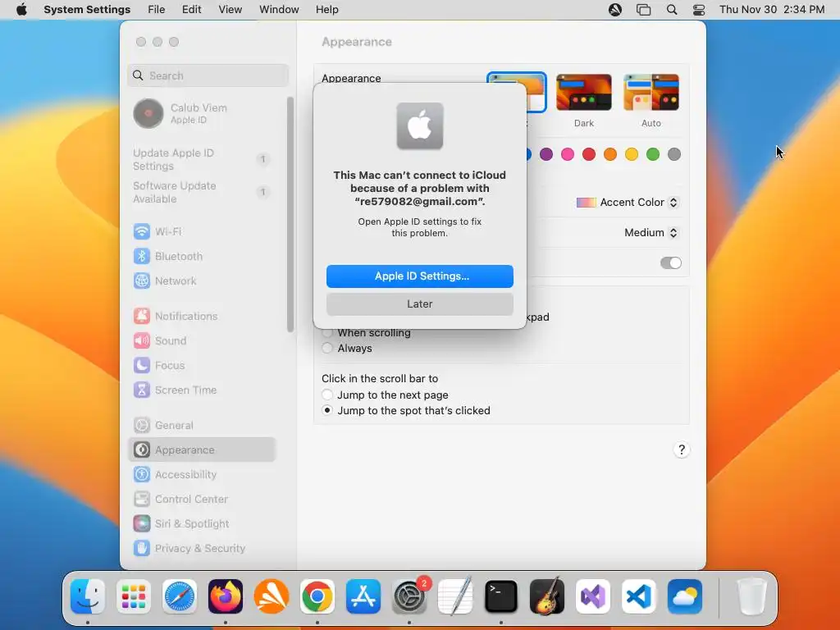Click the sidebar Search field
This screenshot has width=840, height=630.
pyautogui.click(x=208, y=75)
